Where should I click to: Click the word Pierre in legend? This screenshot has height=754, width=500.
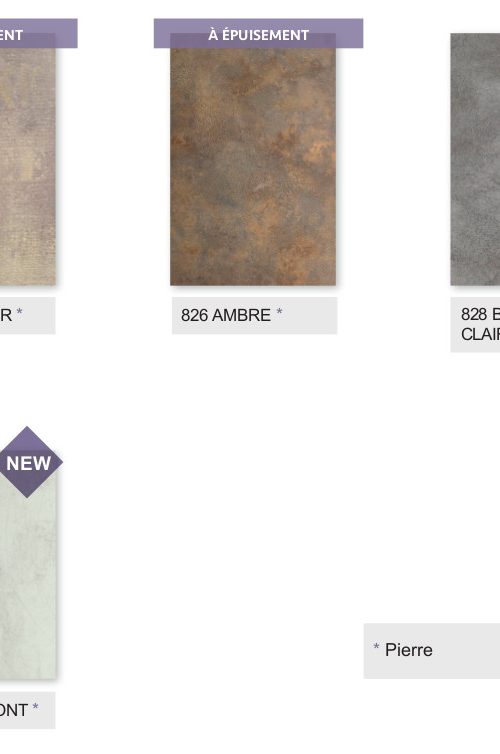pyautogui.click(x=409, y=650)
